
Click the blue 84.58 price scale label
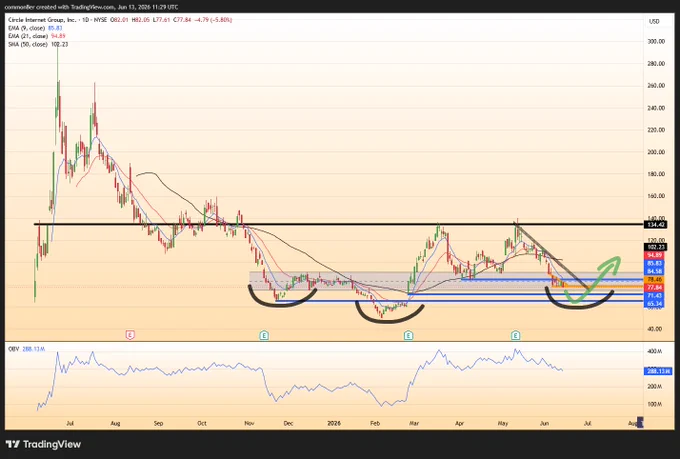654,272
